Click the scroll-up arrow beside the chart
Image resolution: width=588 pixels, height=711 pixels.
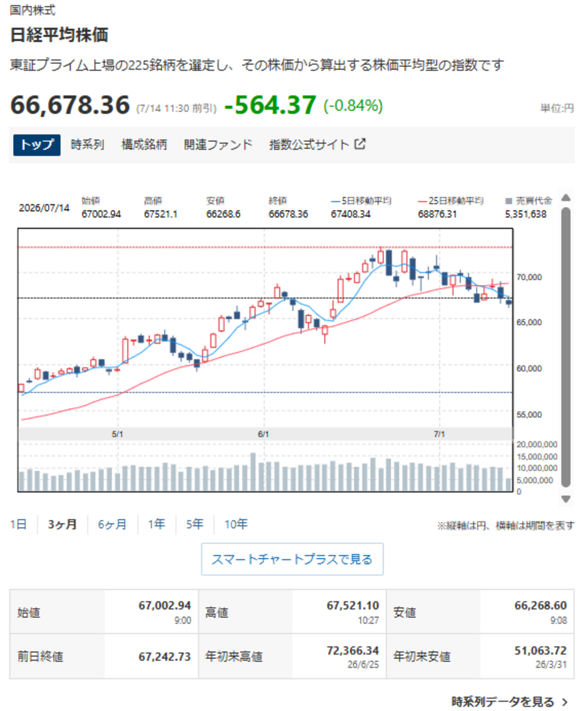tap(566, 198)
